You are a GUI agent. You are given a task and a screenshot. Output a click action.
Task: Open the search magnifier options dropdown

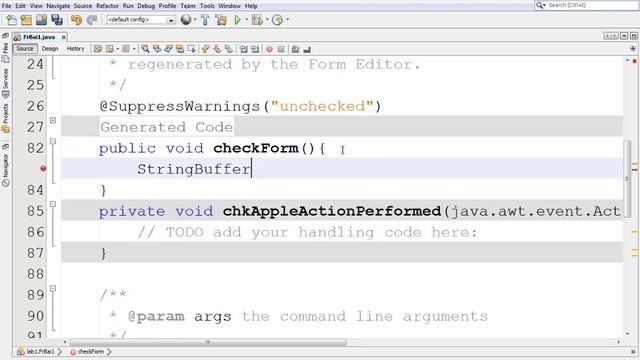coord(541,5)
